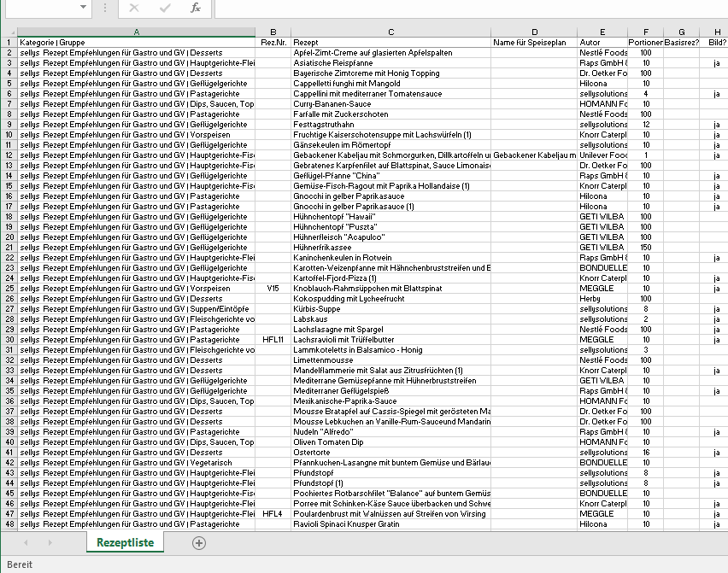Click the Insert Function fx icon

click(195, 8)
